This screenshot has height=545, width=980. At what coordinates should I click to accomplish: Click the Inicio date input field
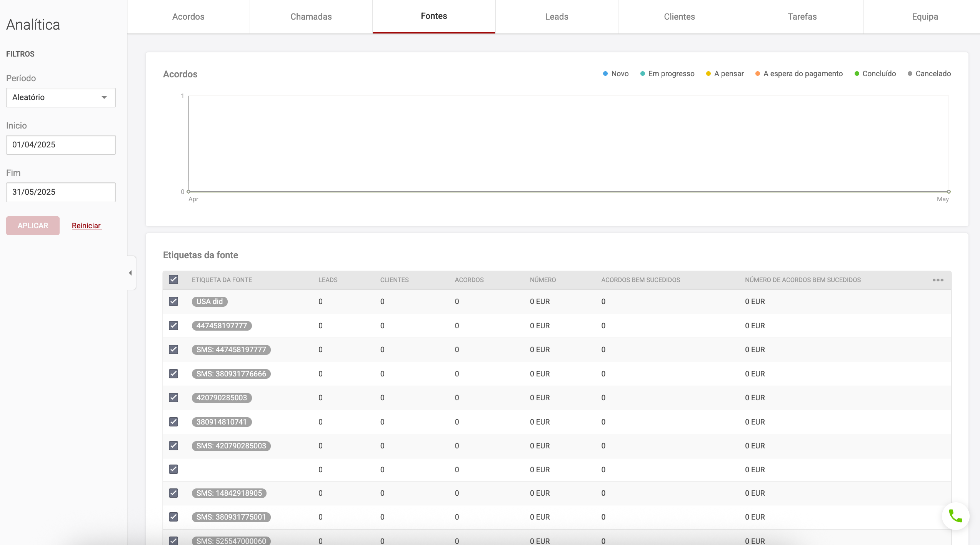coord(61,145)
